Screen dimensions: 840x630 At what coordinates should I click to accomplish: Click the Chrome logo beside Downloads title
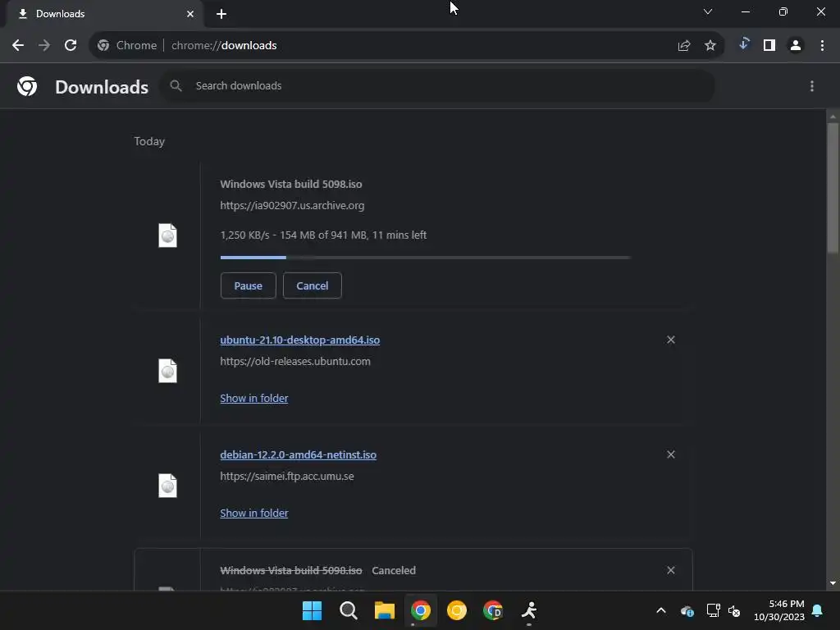tap(27, 86)
